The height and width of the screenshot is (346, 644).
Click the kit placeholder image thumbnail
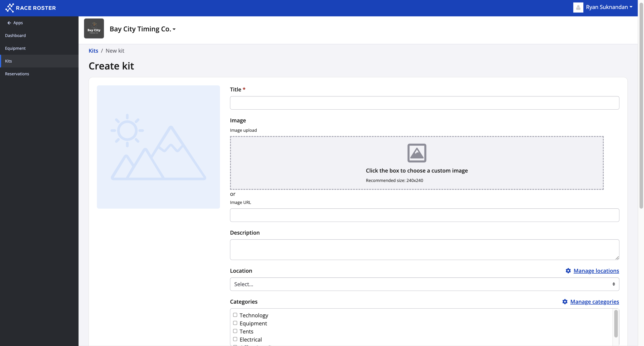point(158,147)
